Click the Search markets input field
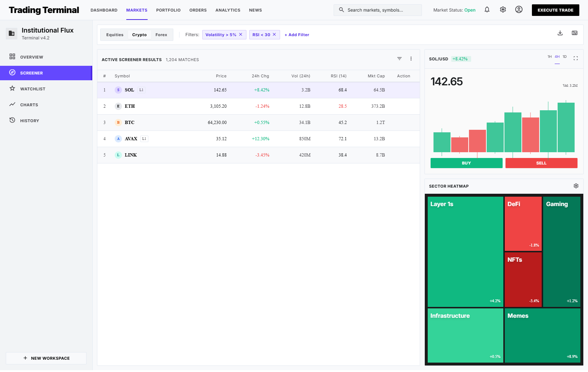 click(x=378, y=10)
